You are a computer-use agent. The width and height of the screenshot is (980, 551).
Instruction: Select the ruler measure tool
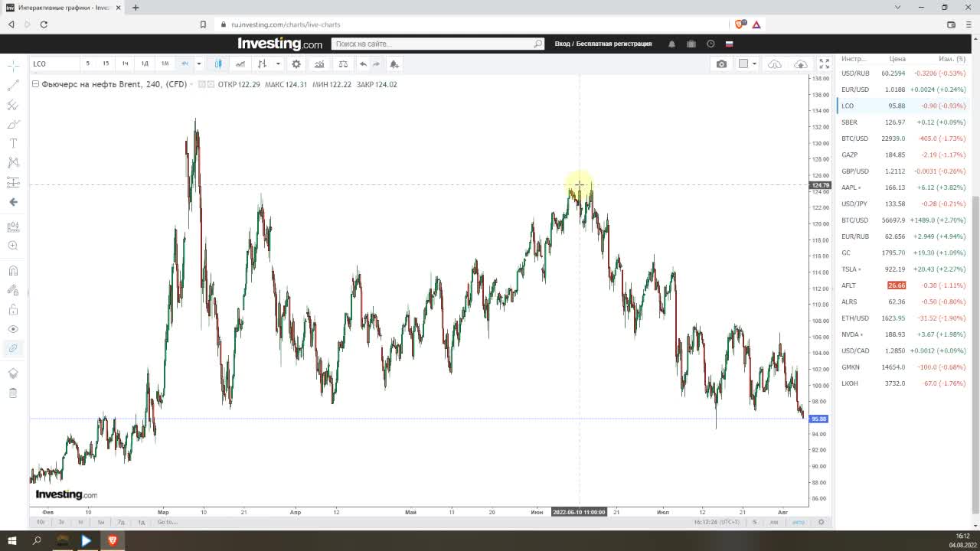[x=13, y=227]
